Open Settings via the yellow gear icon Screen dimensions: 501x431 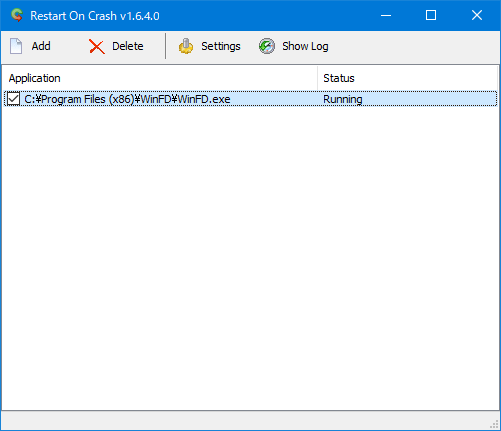pyautogui.click(x=186, y=46)
